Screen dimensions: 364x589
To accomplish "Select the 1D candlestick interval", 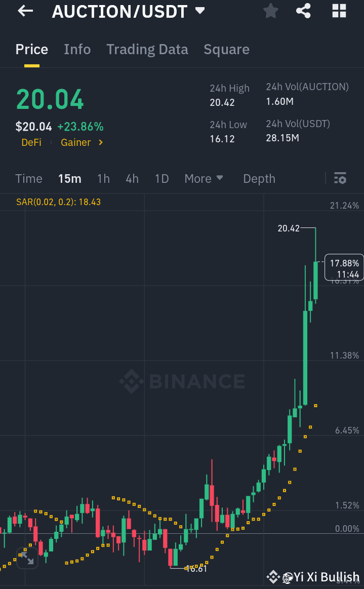I will coord(161,178).
